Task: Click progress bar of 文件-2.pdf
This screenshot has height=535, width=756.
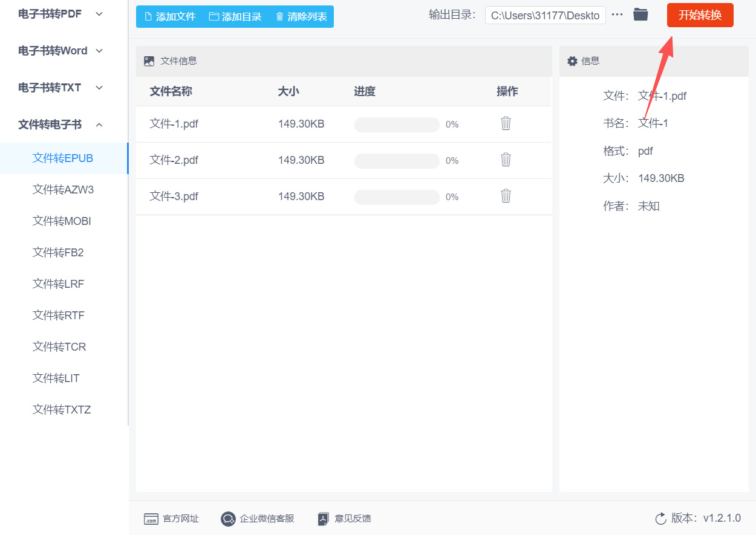Action: point(397,161)
